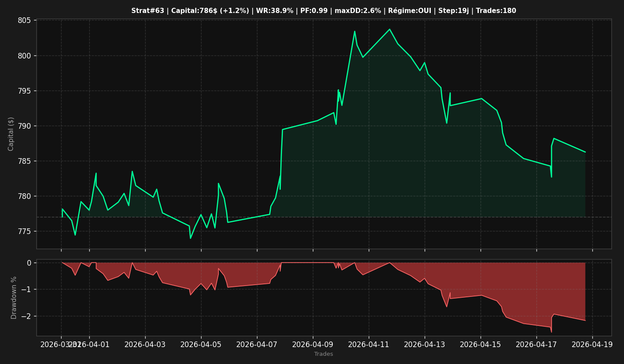
Task: Click the 2026-04-05 date tick label
Action: tap(201, 344)
